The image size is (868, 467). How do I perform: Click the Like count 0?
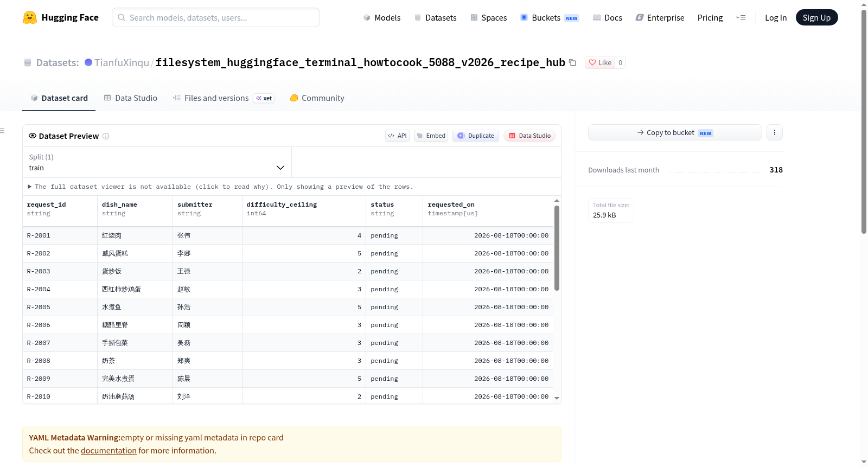pos(621,62)
